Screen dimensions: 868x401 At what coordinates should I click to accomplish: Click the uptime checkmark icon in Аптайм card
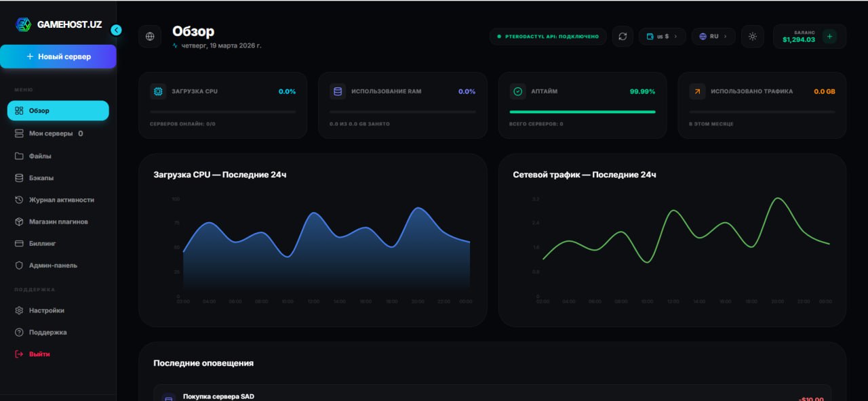coord(517,91)
